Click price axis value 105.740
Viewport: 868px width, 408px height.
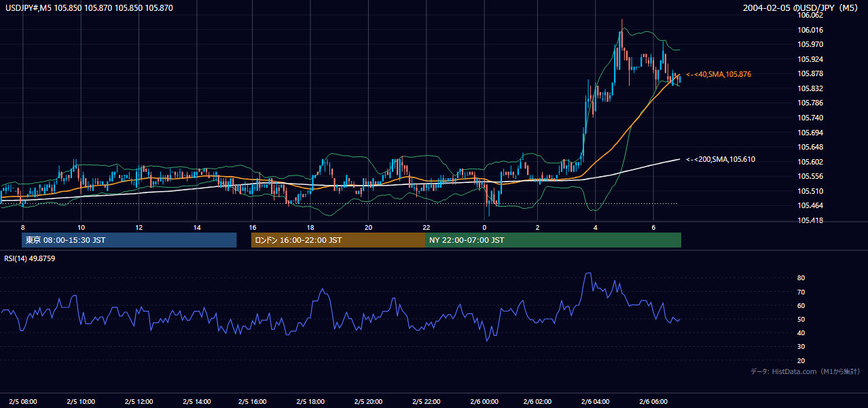point(811,118)
